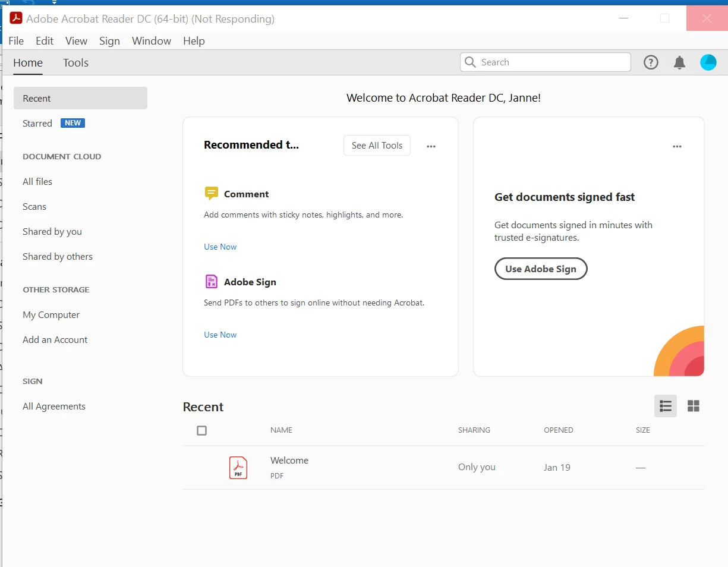Click the SHARING column header

(474, 430)
